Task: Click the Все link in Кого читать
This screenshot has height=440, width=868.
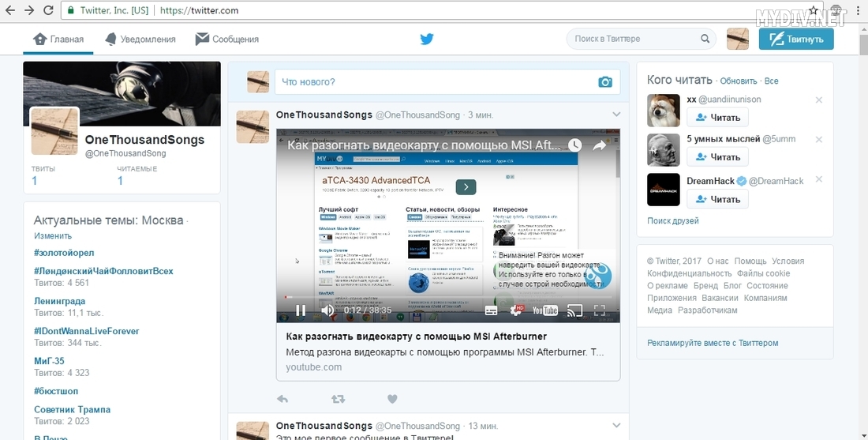Action: click(771, 81)
